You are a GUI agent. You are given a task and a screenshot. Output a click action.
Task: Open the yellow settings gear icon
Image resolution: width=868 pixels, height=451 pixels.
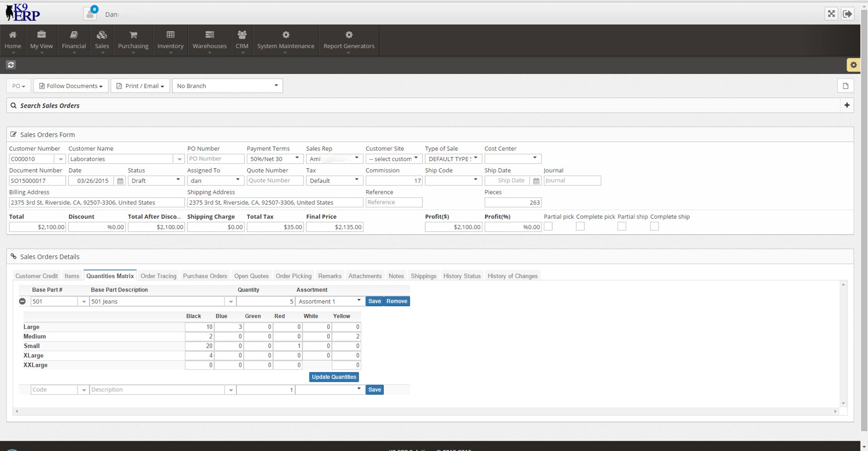pos(853,65)
